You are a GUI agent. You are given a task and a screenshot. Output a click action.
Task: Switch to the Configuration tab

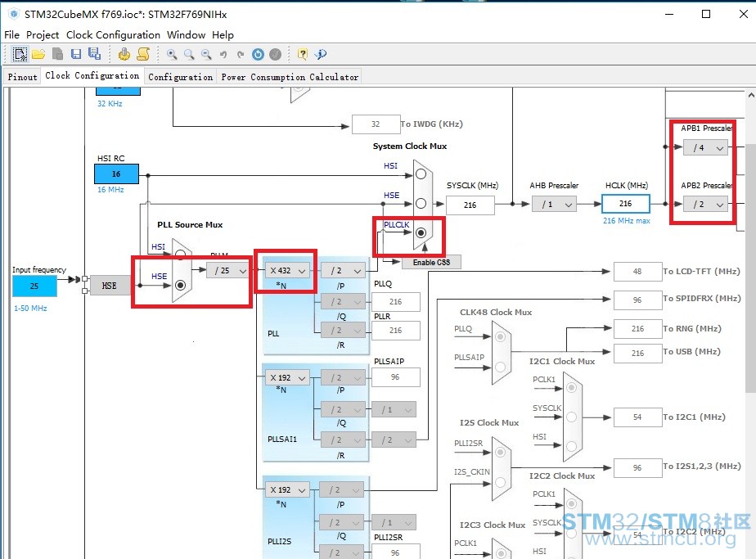click(180, 77)
